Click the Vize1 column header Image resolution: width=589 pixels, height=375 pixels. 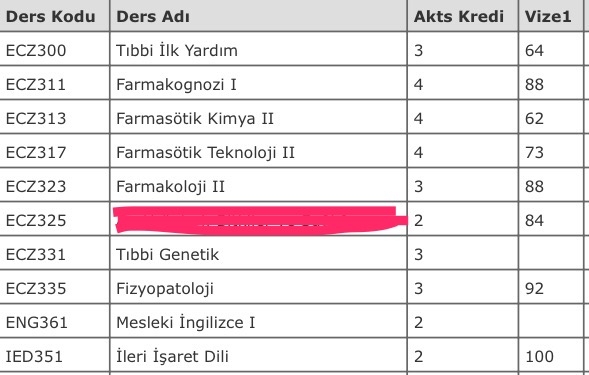[548, 17]
